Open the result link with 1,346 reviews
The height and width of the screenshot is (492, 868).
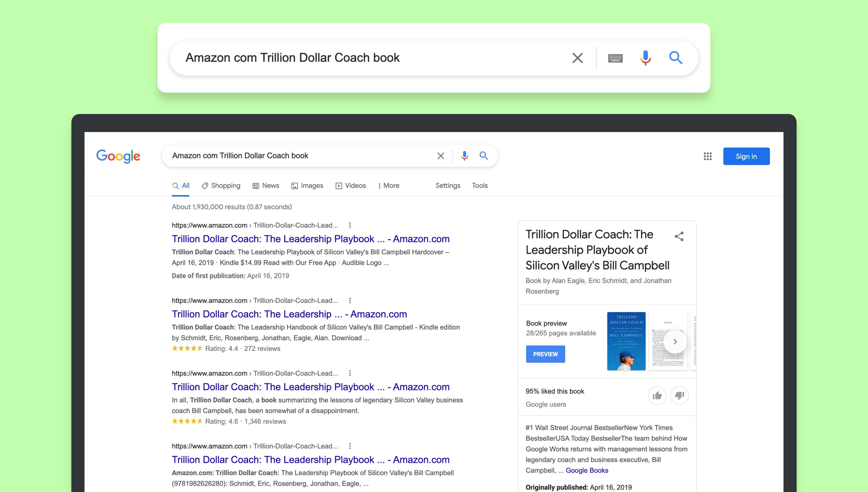311,387
